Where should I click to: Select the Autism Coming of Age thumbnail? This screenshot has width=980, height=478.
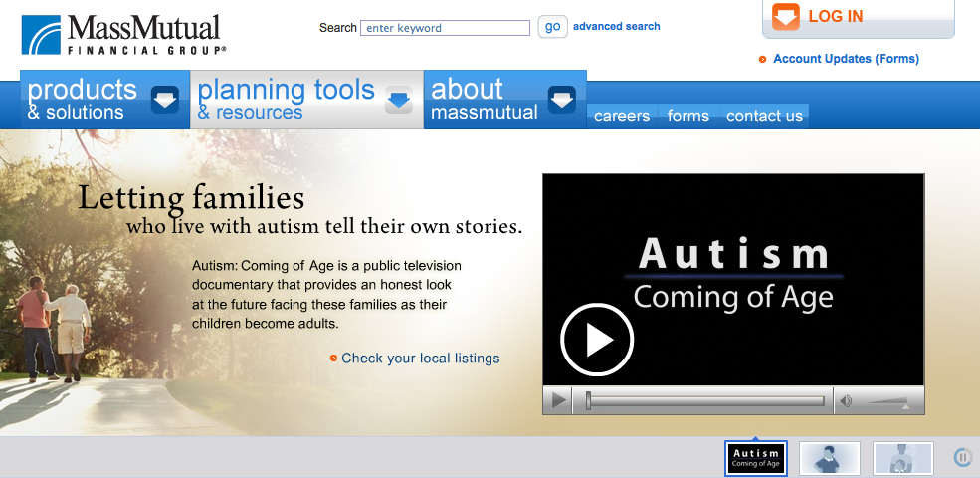pos(756,459)
